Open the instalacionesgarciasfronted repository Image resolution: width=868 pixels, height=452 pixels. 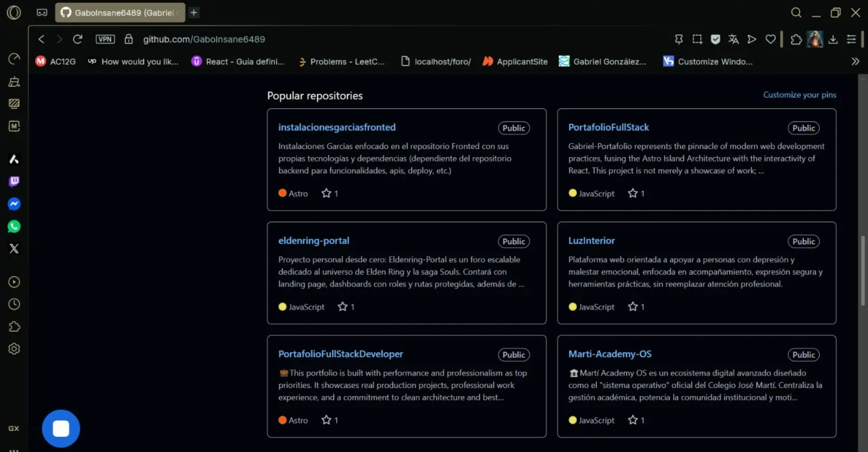coord(337,127)
